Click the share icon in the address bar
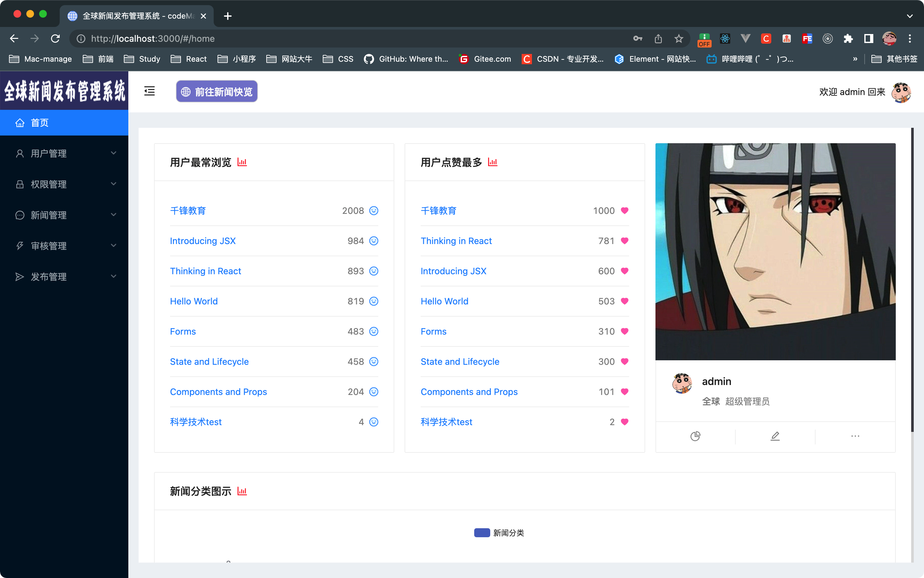 point(658,39)
